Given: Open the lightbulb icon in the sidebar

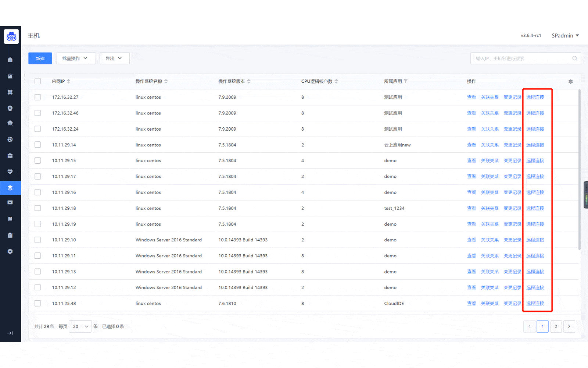Looking at the screenshot, I should (10, 108).
